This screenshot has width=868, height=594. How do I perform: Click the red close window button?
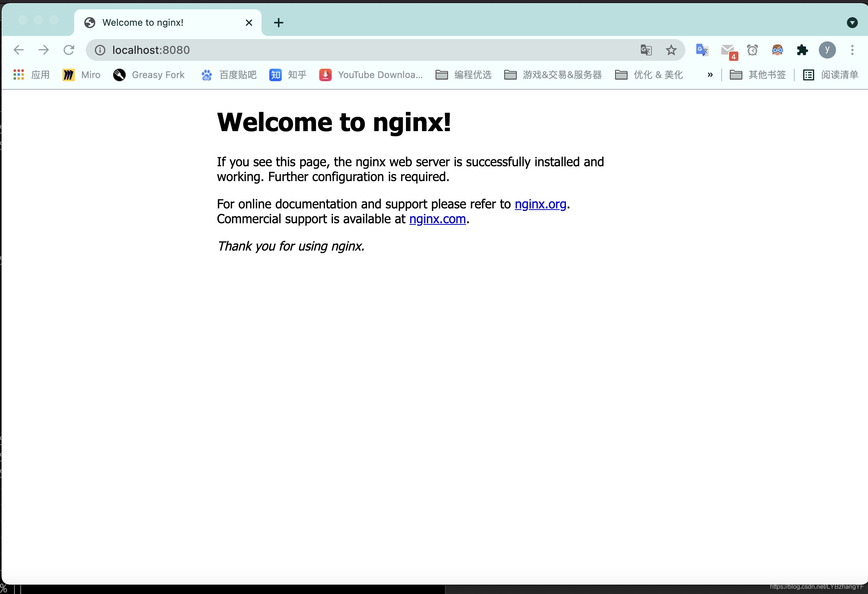tap(23, 20)
